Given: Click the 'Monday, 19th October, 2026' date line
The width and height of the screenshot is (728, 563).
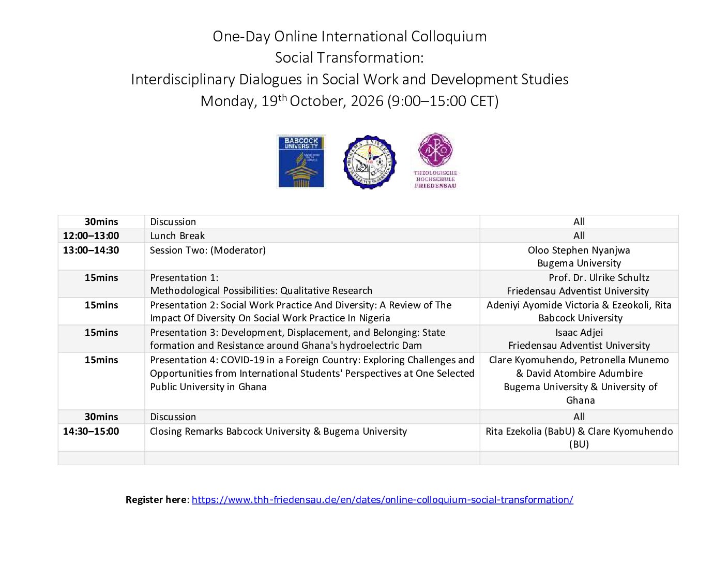Looking at the screenshot, I should click(x=350, y=101).
